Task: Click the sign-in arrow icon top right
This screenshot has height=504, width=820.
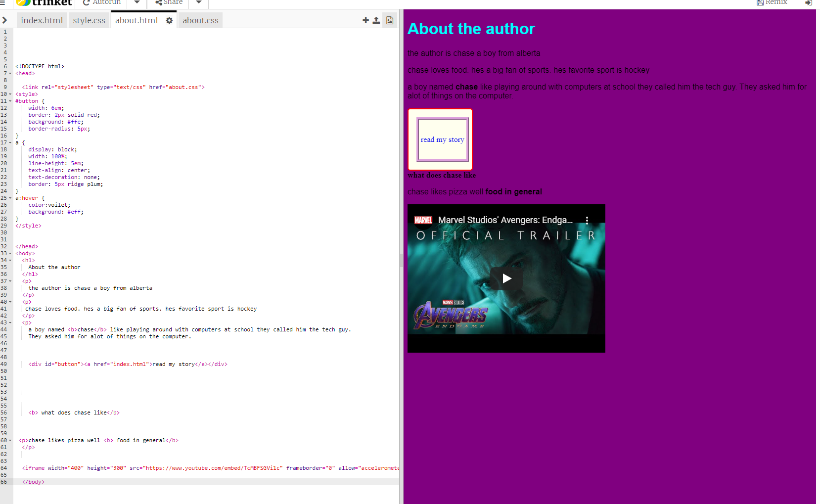Action: [x=808, y=3]
